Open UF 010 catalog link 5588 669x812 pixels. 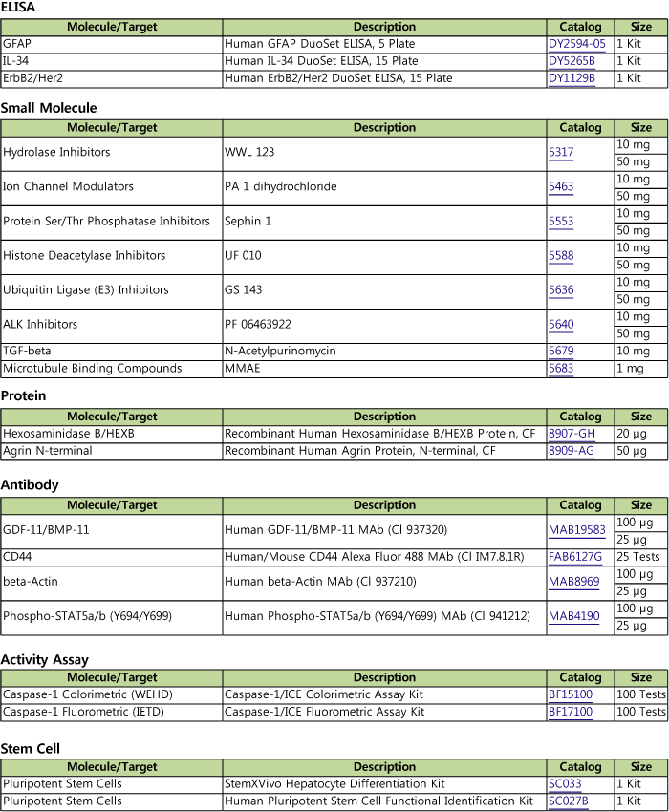click(561, 255)
